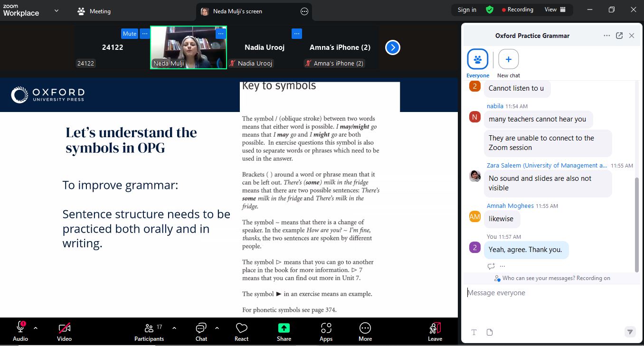The height and width of the screenshot is (346, 644).
Task: Open ellipsis under 'Yeah, agree' message
Action: pos(502,266)
